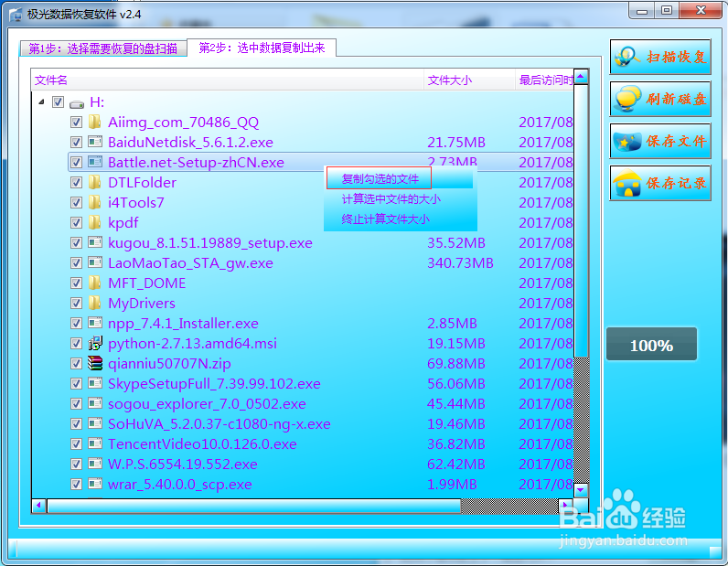This screenshot has height=566, width=728.
Task: Toggle the kpdf checkbox
Action: click(x=76, y=222)
